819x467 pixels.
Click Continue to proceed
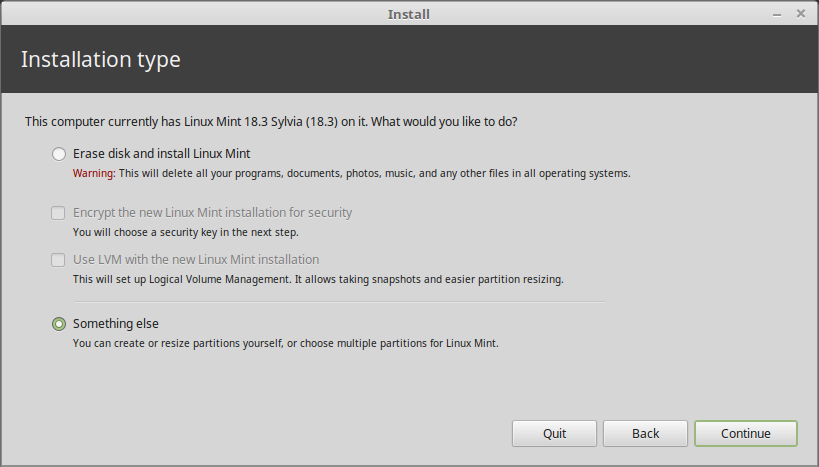click(x=745, y=433)
